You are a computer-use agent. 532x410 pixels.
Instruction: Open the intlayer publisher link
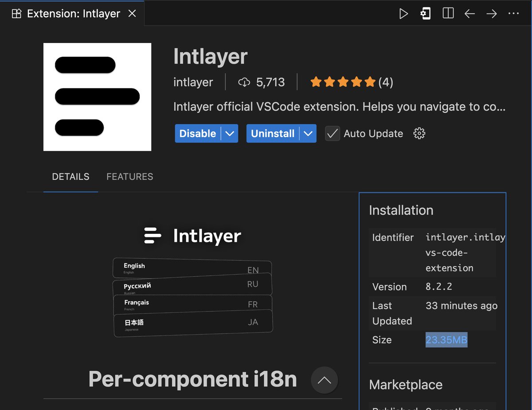click(193, 82)
